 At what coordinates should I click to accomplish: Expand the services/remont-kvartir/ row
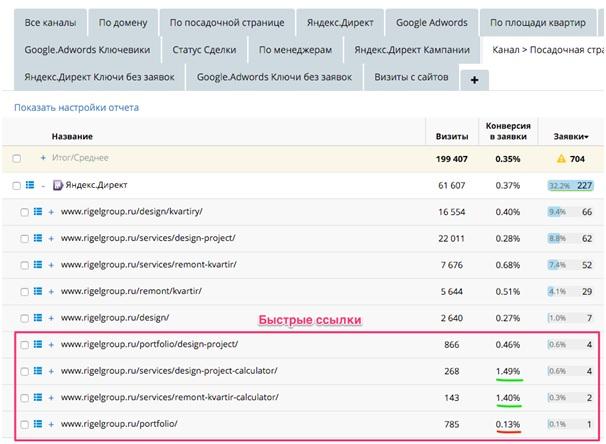click(x=51, y=265)
